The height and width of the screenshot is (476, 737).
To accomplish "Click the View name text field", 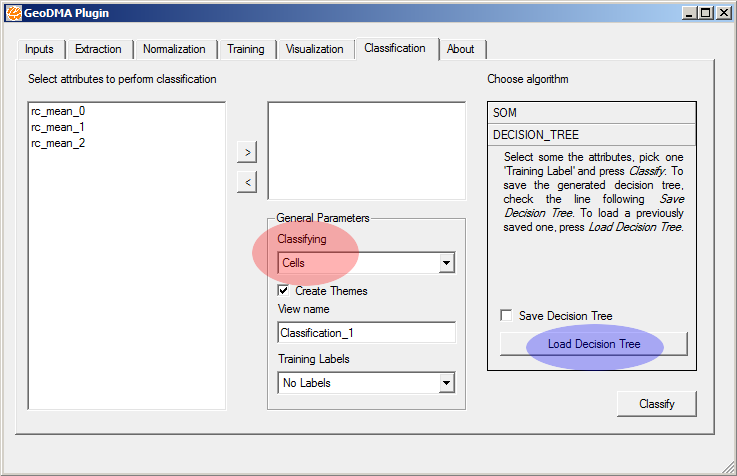I will coord(366,332).
